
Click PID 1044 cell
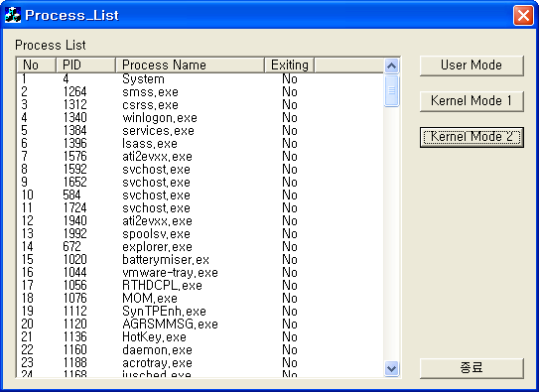tap(74, 272)
